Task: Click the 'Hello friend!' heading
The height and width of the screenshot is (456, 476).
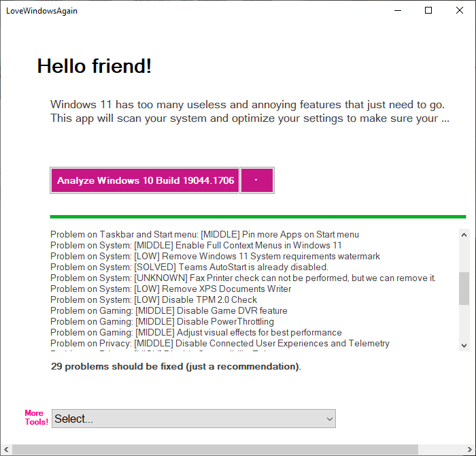Action: pos(94,66)
